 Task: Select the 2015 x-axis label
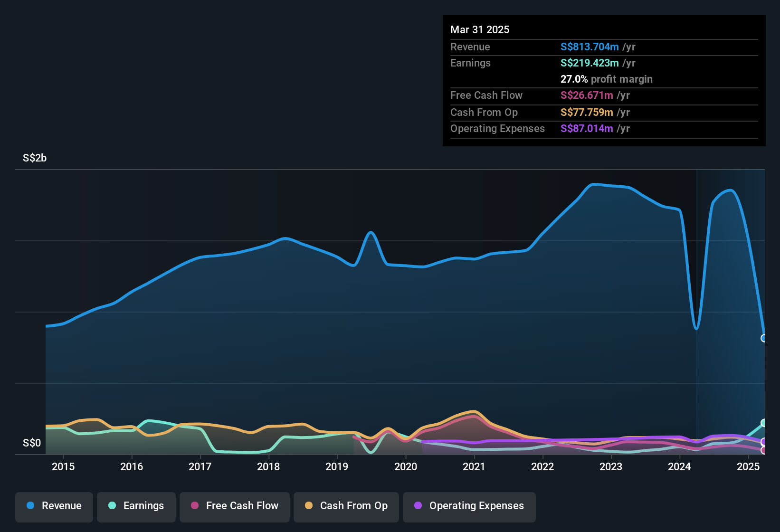pyautogui.click(x=63, y=466)
